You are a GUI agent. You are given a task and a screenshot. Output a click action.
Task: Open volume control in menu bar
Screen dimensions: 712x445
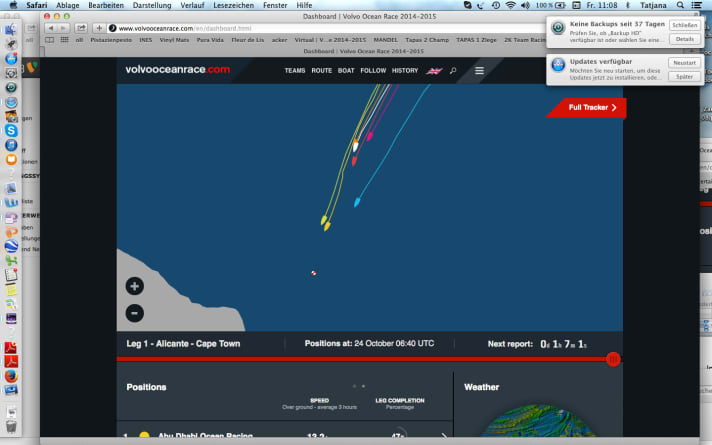[525, 5]
